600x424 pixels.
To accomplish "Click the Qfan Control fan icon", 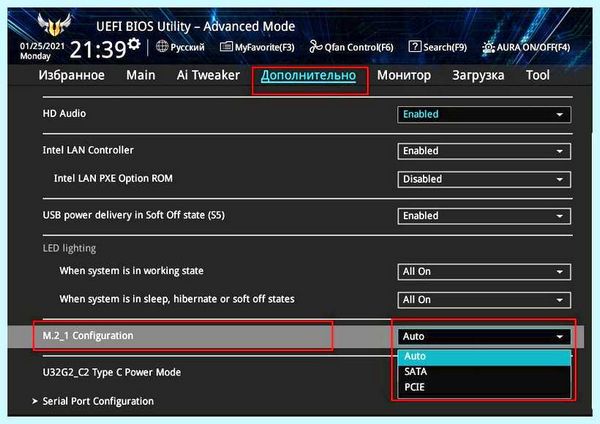I will [316, 47].
